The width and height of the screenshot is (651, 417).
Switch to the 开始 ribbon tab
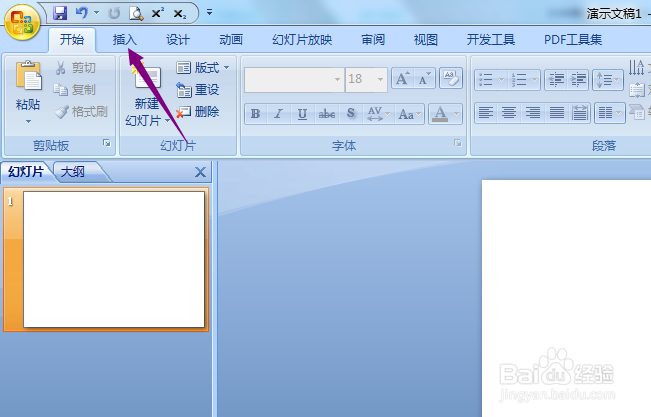tap(72, 40)
